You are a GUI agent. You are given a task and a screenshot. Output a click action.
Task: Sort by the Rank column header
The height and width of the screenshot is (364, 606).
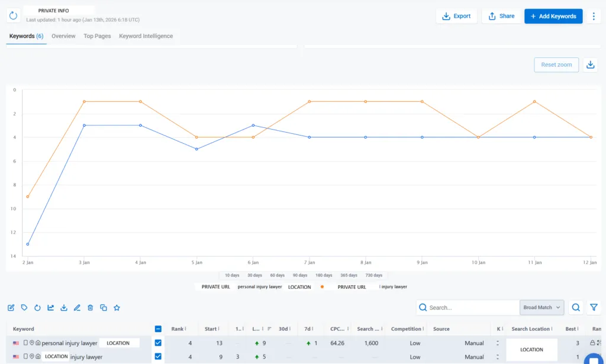(x=178, y=329)
